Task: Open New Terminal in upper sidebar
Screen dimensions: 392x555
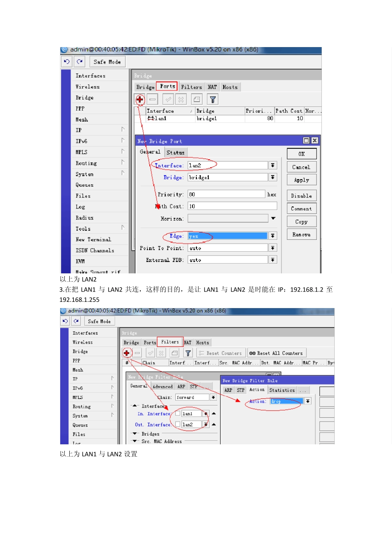Action: point(93,240)
